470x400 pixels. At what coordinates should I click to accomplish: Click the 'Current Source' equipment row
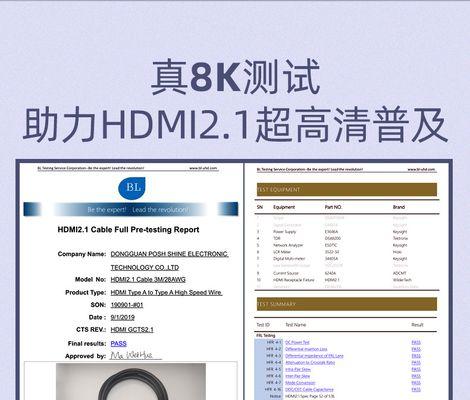tap(347, 273)
